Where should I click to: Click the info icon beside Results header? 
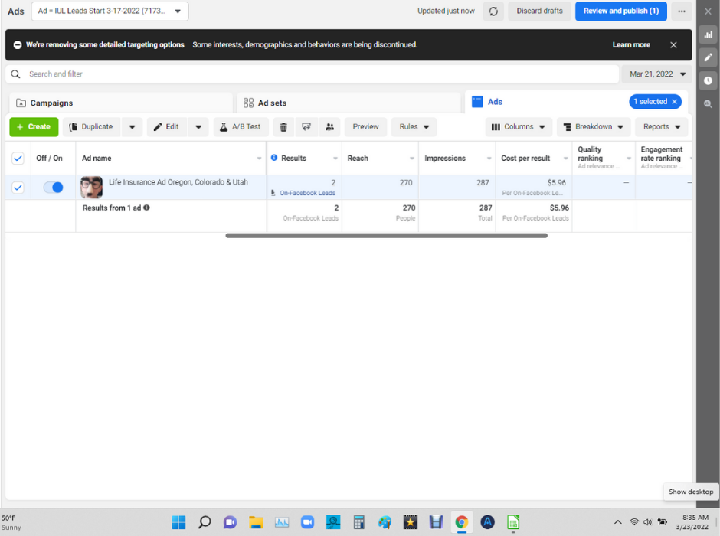pos(274,158)
